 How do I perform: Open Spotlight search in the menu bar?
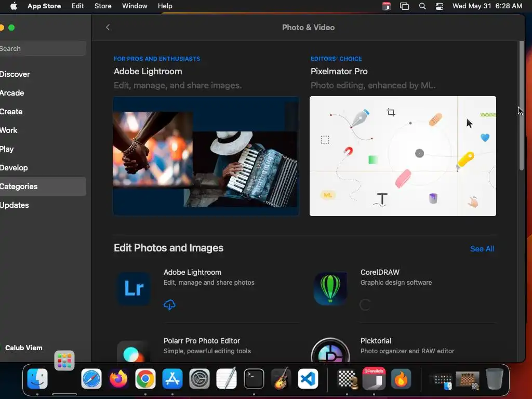(422, 6)
